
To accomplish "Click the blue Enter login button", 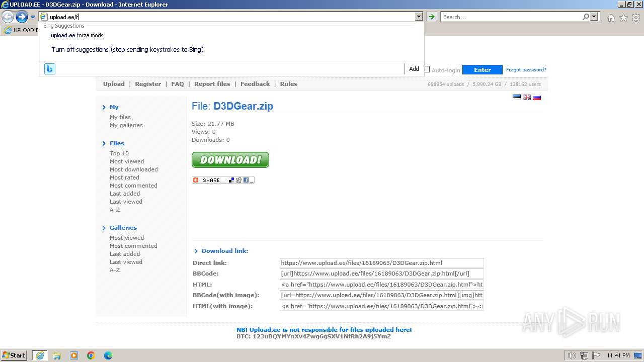I will tap(482, 70).
